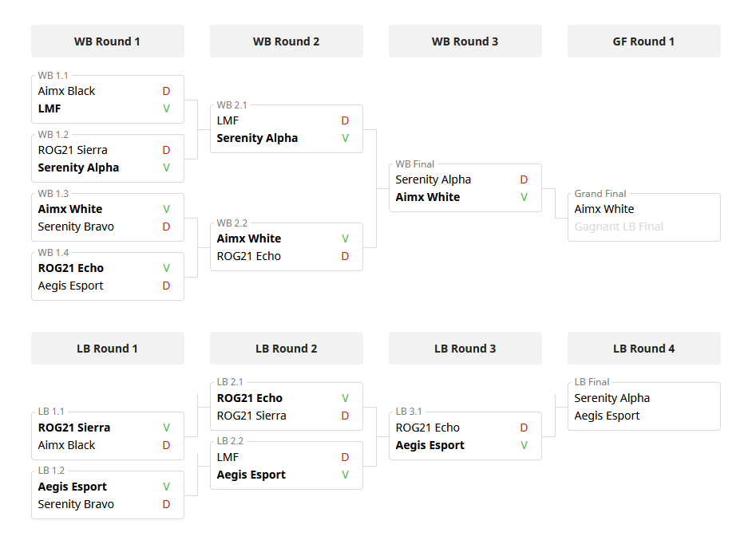
Task: Select the LB Round 3 header
Action: 465,349
